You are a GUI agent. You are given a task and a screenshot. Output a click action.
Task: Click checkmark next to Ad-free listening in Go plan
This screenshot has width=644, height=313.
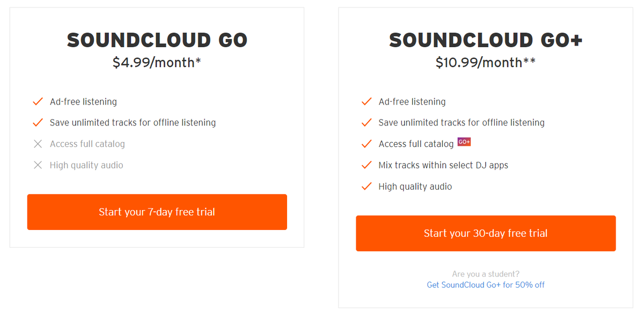[x=38, y=101]
